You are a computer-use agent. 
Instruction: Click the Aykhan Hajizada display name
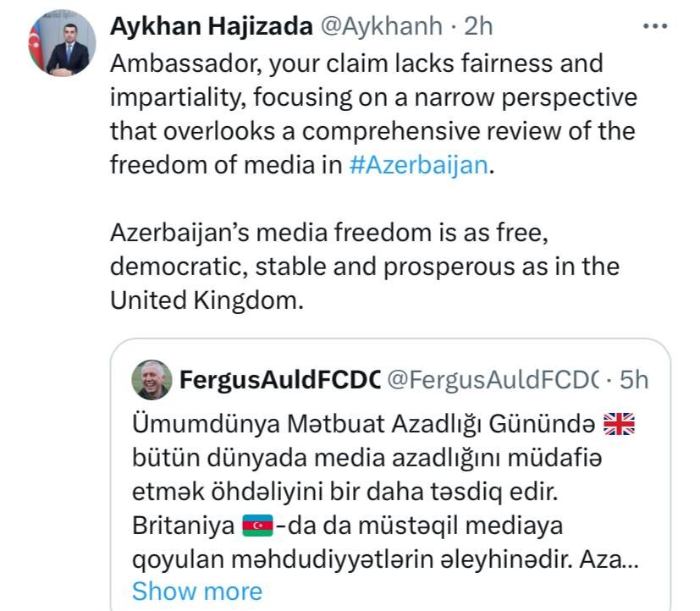click(x=211, y=26)
